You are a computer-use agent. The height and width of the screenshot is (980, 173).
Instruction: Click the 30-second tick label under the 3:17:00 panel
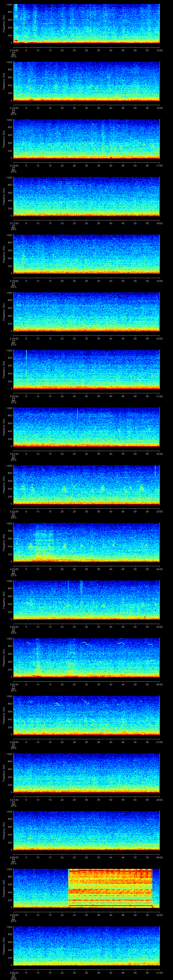87,223
